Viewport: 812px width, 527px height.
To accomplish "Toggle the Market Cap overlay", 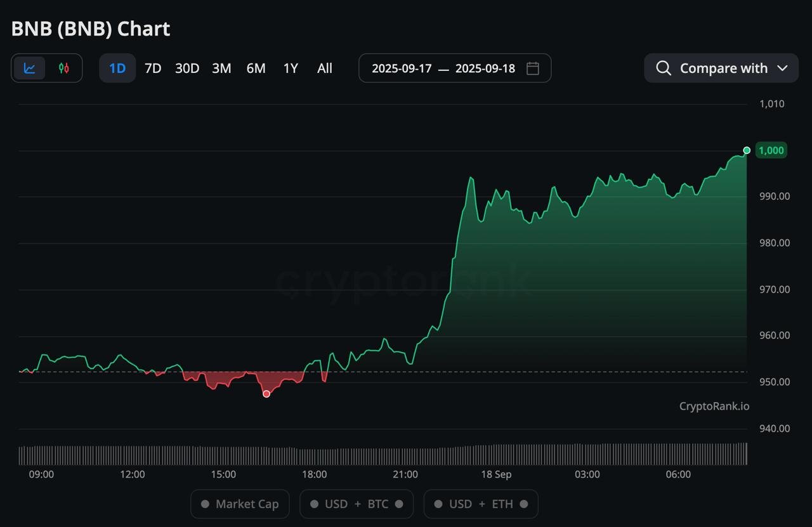I will click(240, 504).
